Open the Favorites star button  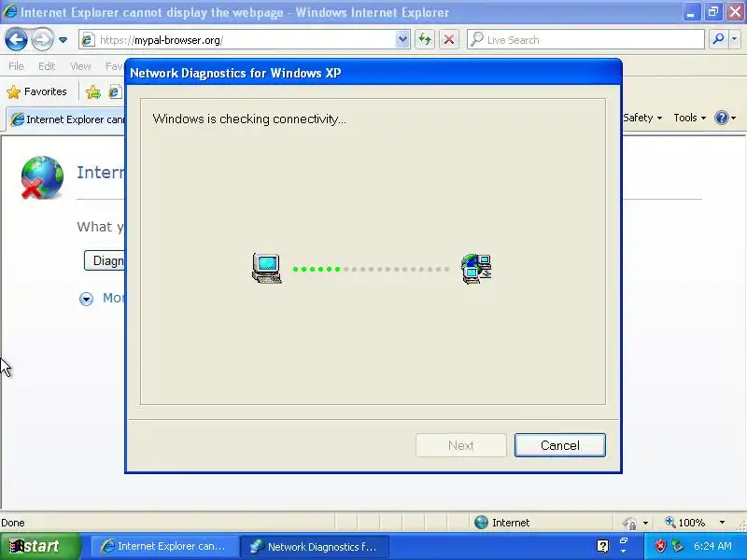pos(36,91)
